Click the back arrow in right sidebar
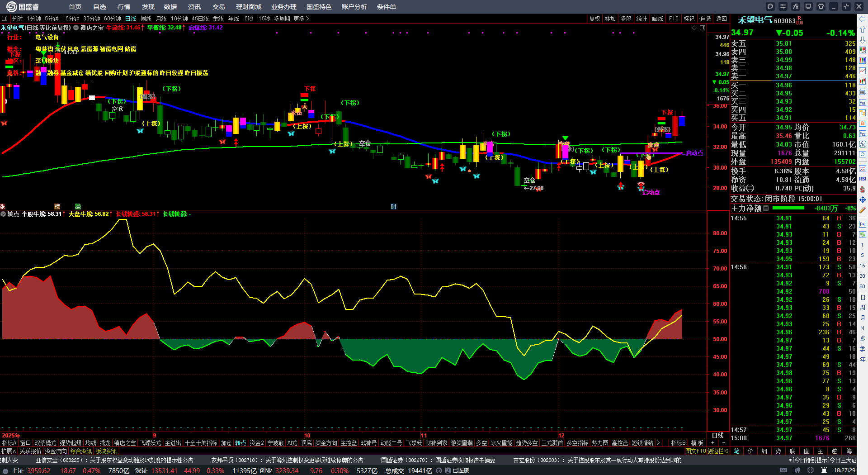This screenshot has width=868, height=475. [x=863, y=19]
